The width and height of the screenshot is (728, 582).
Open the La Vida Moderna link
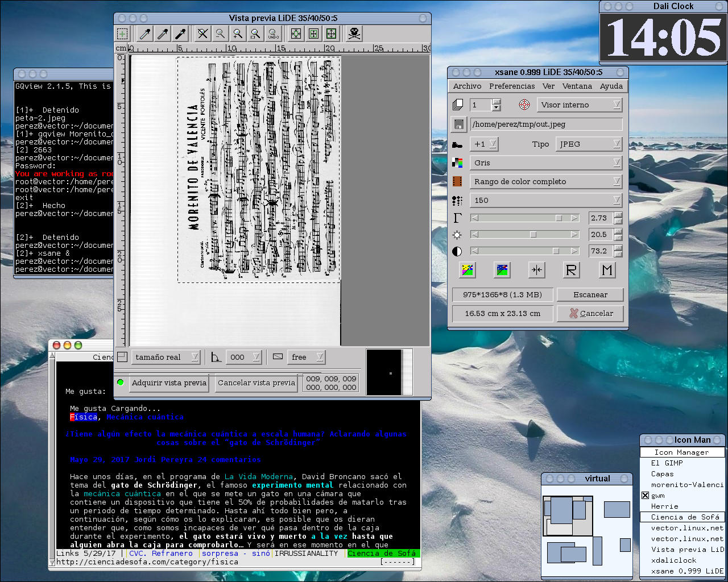pos(259,476)
